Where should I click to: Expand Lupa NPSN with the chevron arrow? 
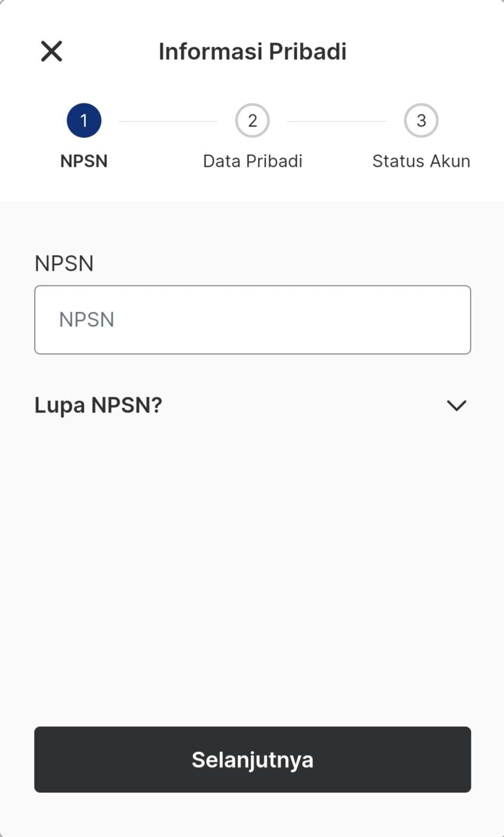click(x=456, y=405)
